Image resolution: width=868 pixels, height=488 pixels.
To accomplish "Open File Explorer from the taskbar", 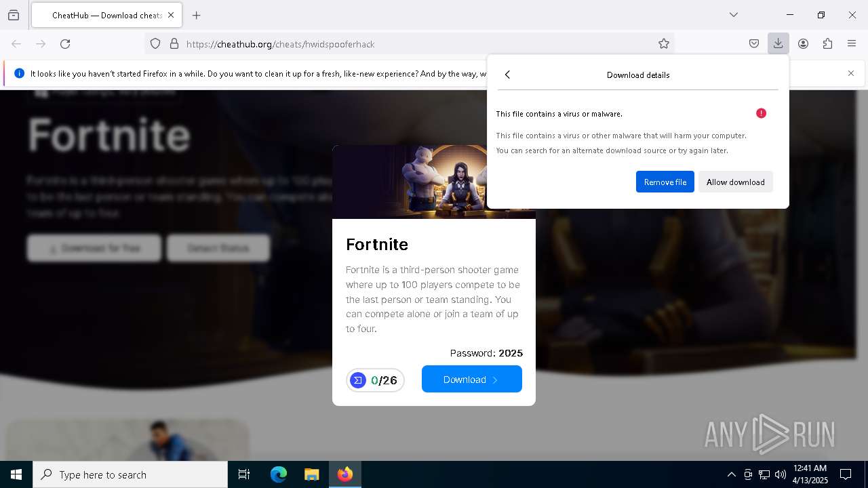I will (x=311, y=474).
